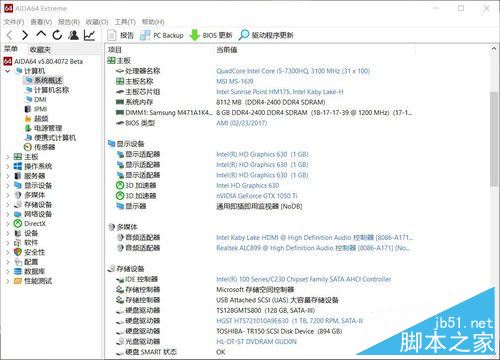This screenshot has width=500, height=360.
Task: Select AIDA64 v5.80.4072 Beta root item
Action: point(43,61)
